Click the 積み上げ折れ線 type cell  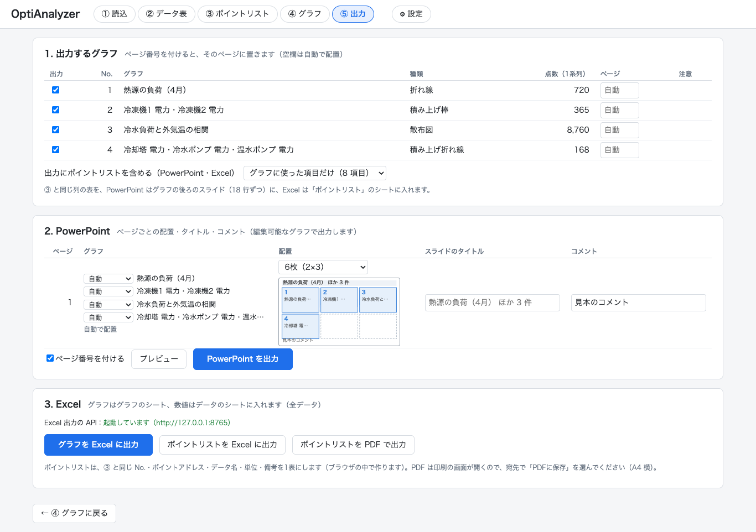(x=437, y=150)
